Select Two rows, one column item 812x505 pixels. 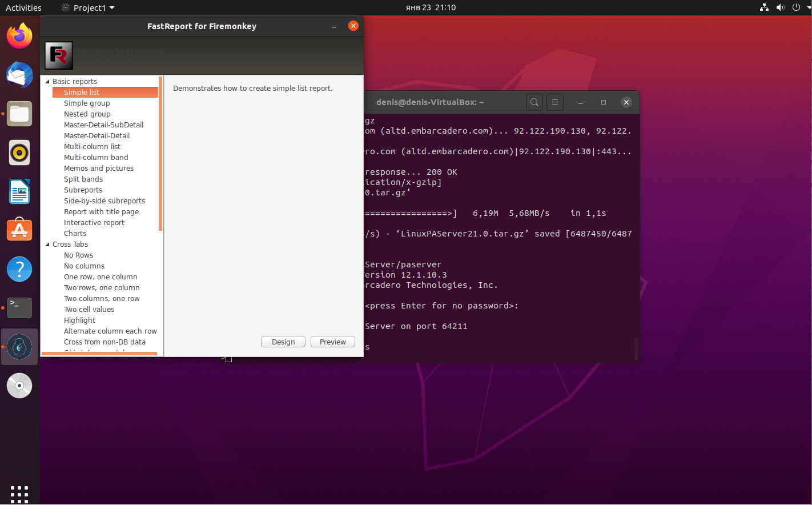coord(102,288)
